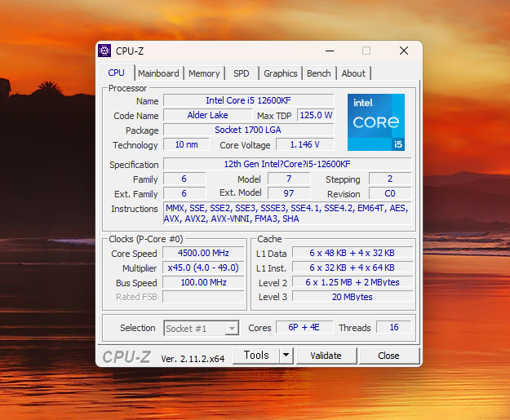Click the Level 3 20 MBytes value
Viewport: 510px width, 420px height.
353,297
